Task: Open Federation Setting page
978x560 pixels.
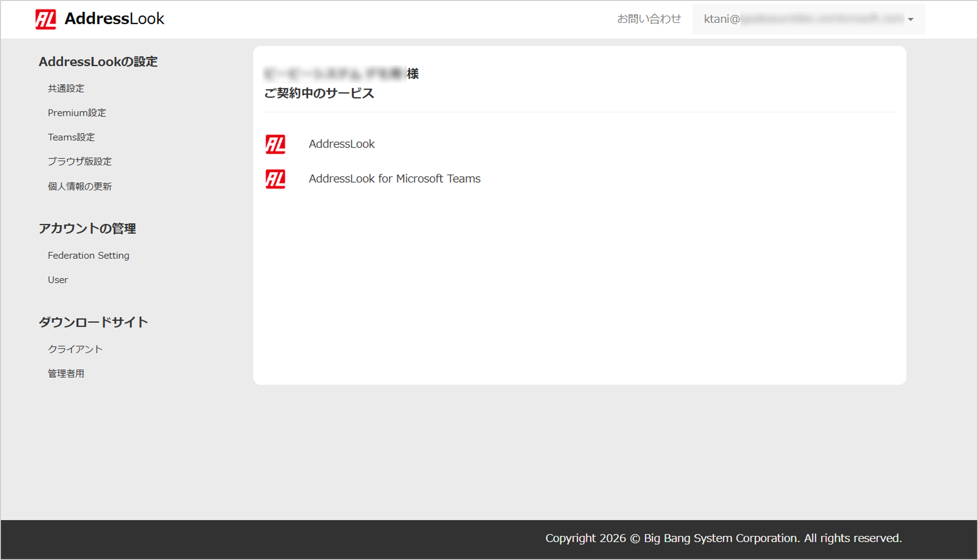Action: click(88, 255)
